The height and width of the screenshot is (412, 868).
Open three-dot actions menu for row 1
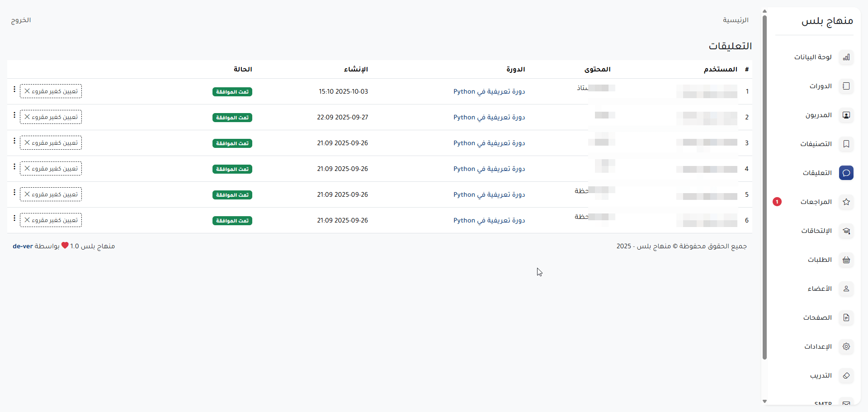click(14, 90)
